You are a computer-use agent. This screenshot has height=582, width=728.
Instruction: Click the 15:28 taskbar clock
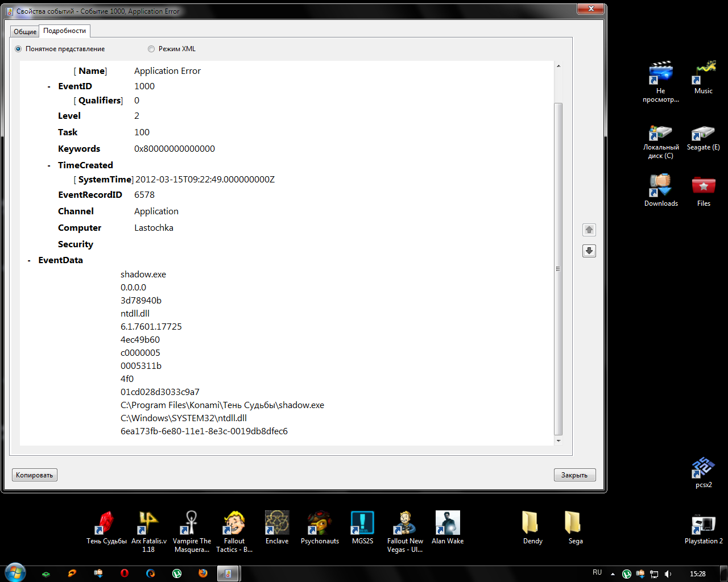point(698,574)
